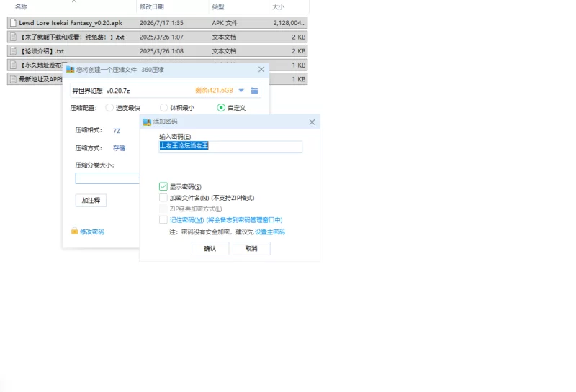Sort files by 大小 column header
The height and width of the screenshot is (392, 576).
click(278, 6)
